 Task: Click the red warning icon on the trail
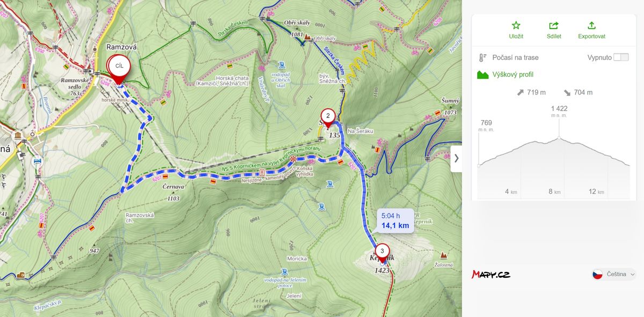point(262,173)
